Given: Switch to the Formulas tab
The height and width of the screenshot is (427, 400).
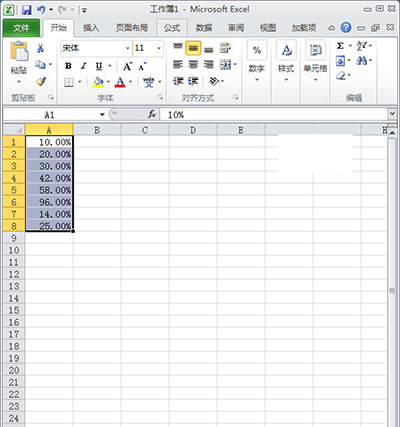Looking at the screenshot, I should (172, 28).
